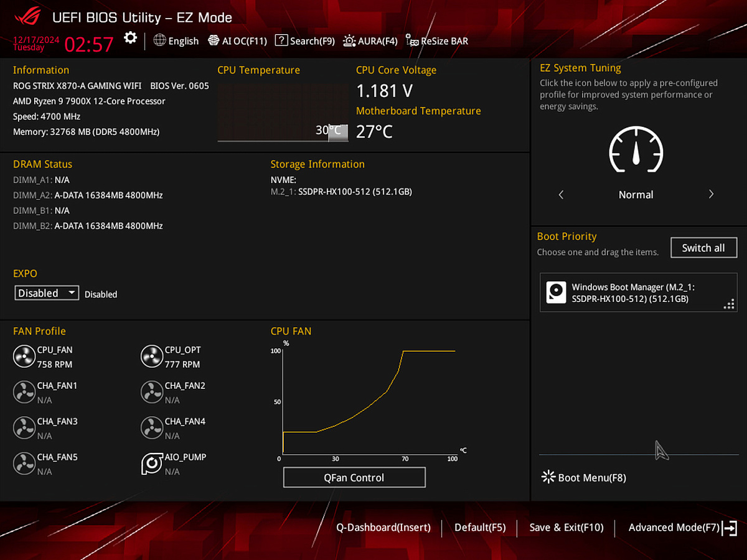
Task: Click the QFan Control button
Action: 354,477
